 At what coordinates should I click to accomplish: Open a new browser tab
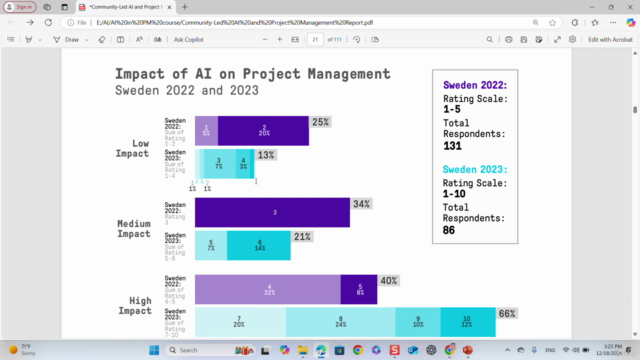coord(184,7)
